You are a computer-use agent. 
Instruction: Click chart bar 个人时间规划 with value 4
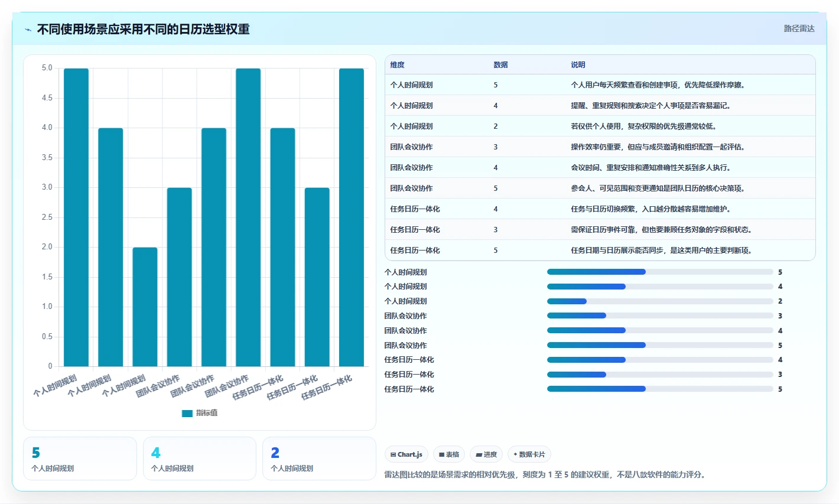(110, 247)
